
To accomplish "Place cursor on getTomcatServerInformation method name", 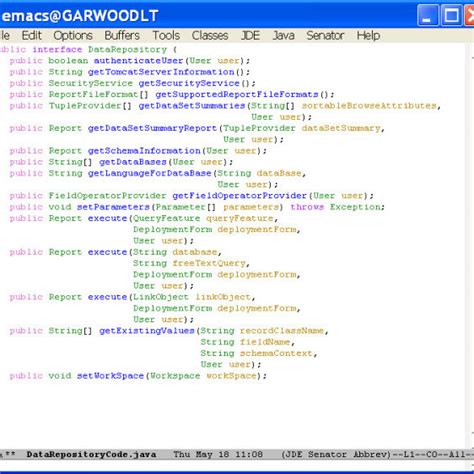I will click(161, 72).
